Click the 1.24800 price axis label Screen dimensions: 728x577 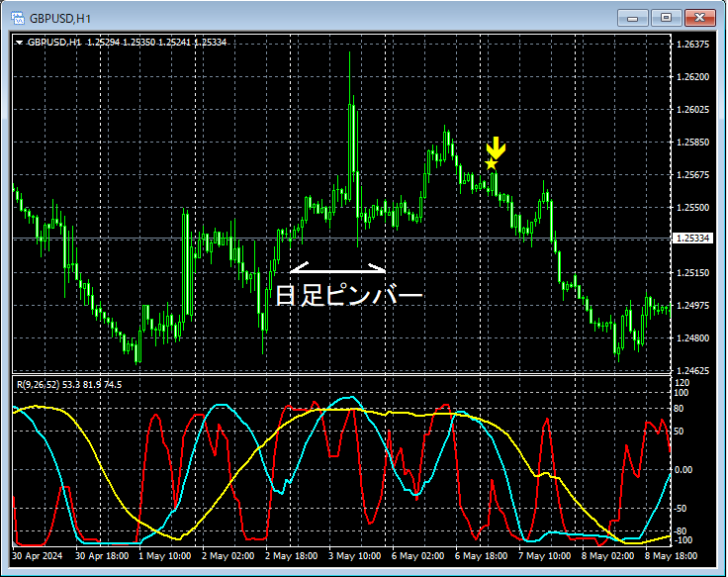click(692, 338)
